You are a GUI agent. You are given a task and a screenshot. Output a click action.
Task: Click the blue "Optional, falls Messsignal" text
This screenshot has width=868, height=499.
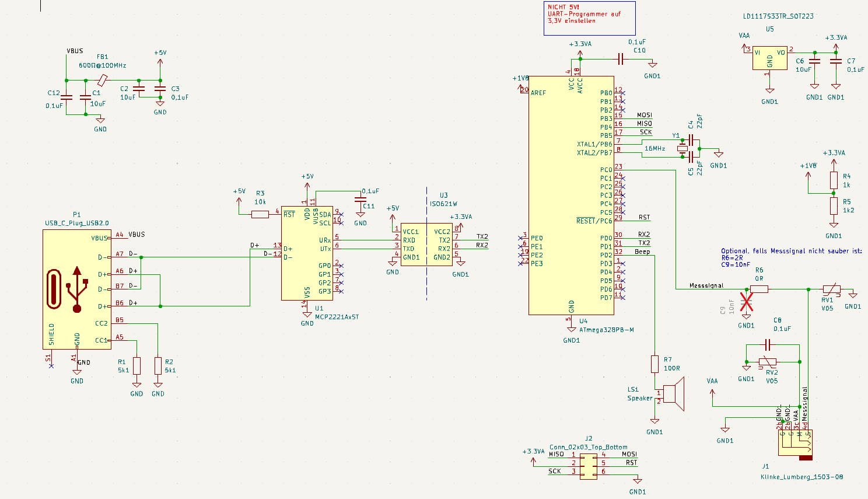791,251
